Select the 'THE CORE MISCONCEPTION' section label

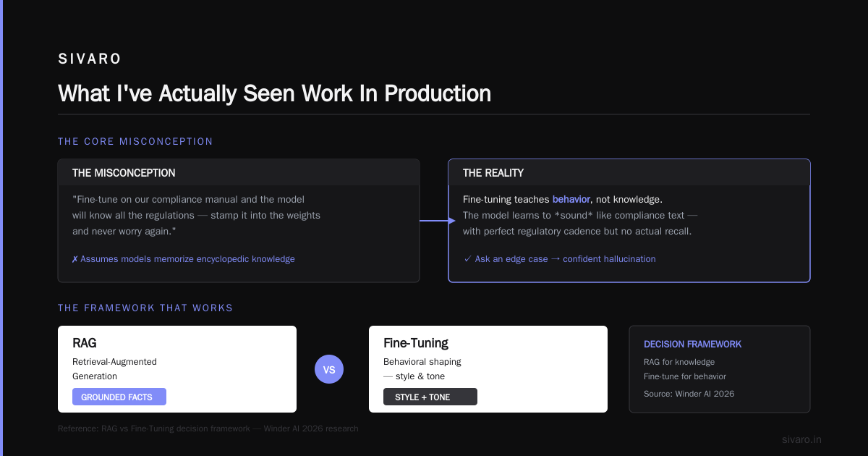pos(135,141)
